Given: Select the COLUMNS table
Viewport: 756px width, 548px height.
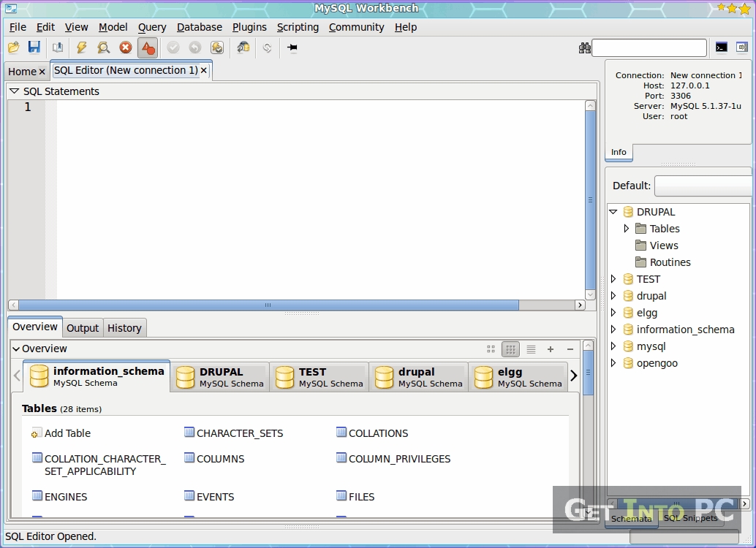Looking at the screenshot, I should point(214,459).
